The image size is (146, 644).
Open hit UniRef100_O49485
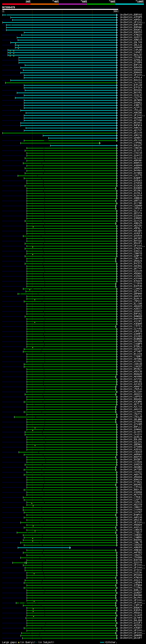(131, 48)
